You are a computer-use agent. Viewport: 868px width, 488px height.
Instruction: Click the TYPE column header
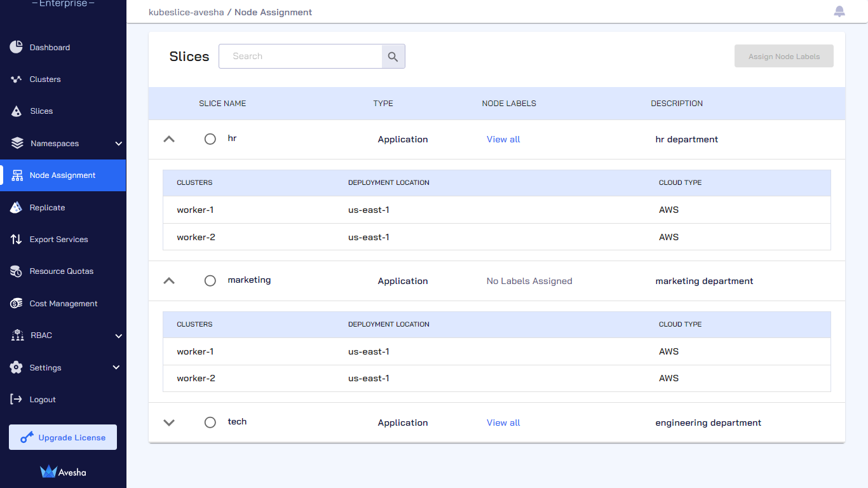[x=383, y=104]
